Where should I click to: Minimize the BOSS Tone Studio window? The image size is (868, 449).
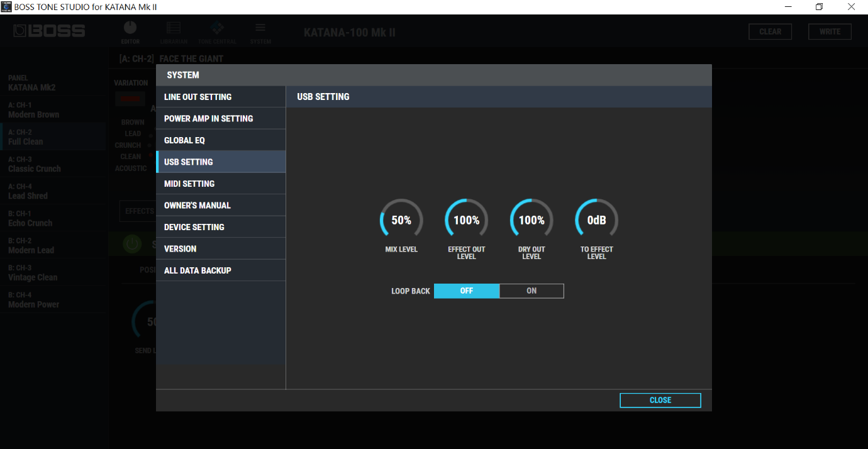[788, 7]
